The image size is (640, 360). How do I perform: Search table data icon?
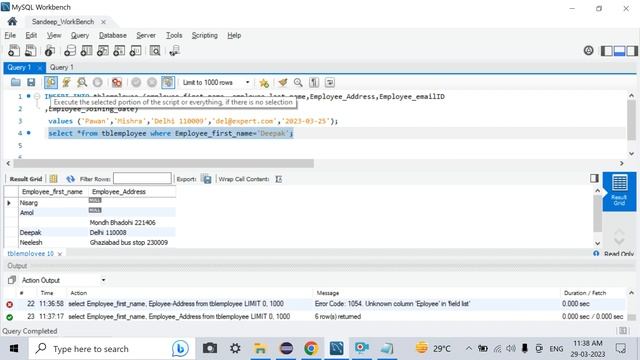click(x=155, y=51)
